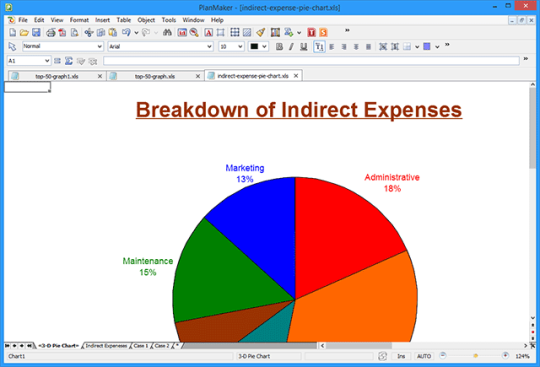Open Search with the binoculars icon

tap(167, 32)
